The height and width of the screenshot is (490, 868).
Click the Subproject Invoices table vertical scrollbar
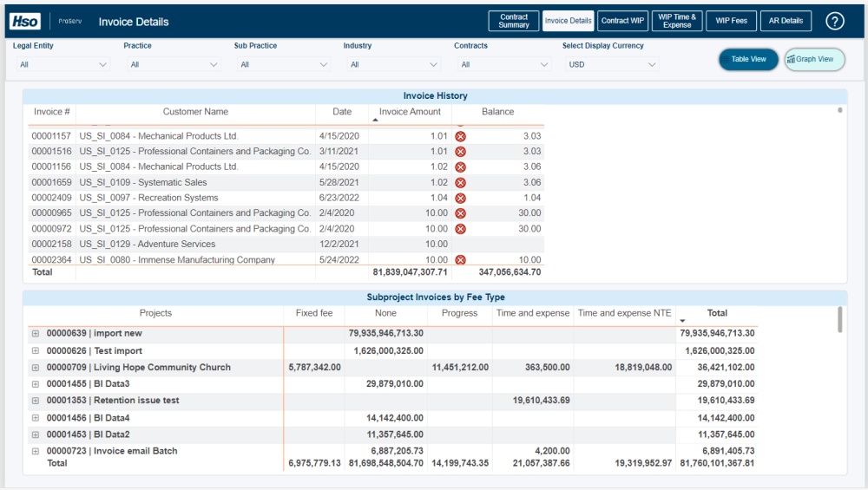[x=839, y=319]
